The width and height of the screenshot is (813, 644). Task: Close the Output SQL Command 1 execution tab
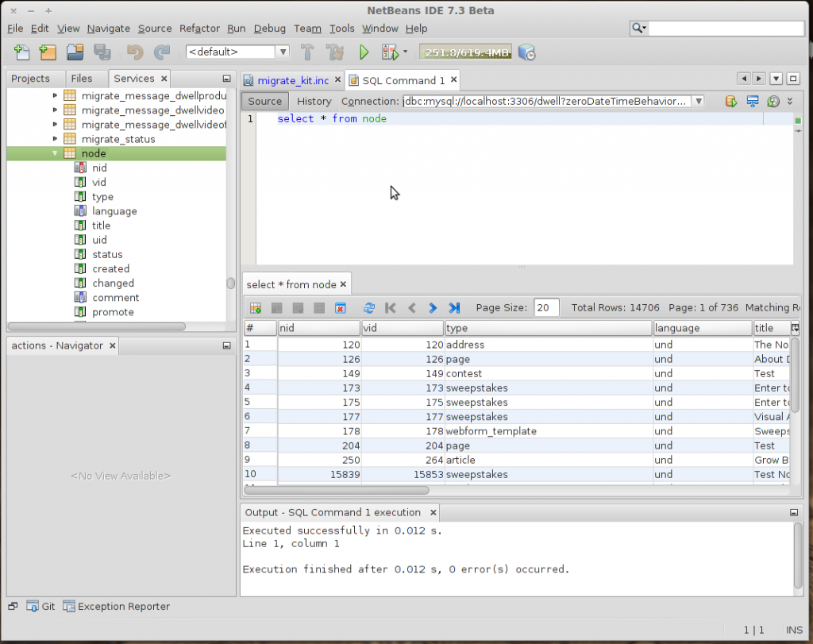[x=433, y=512]
